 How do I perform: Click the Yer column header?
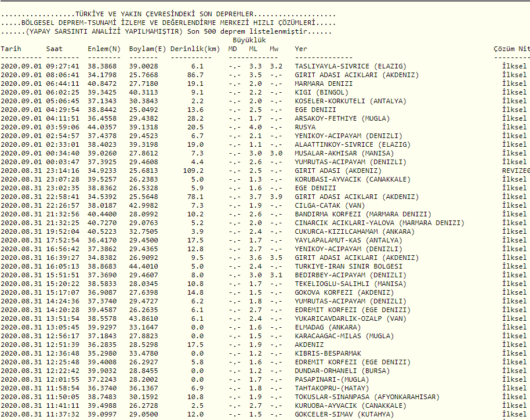point(301,49)
